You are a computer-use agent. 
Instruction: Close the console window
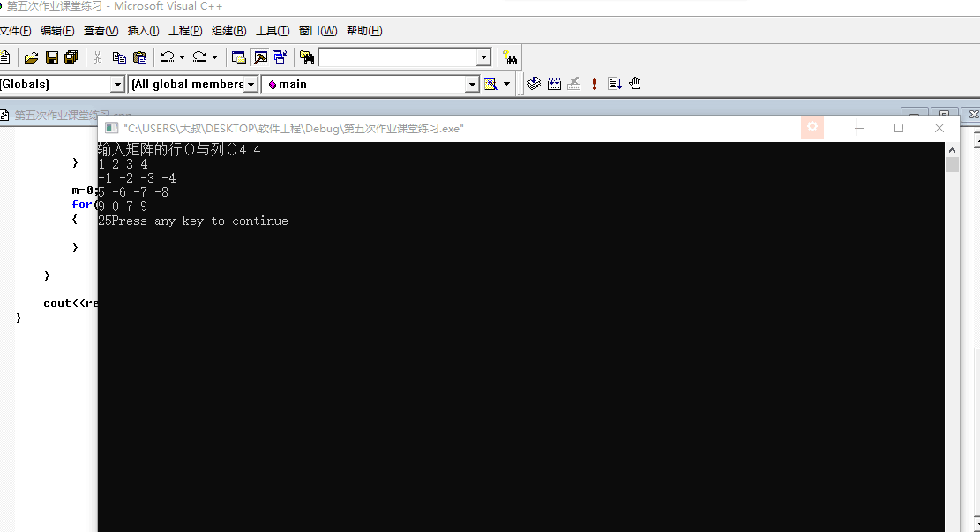pyautogui.click(x=939, y=128)
